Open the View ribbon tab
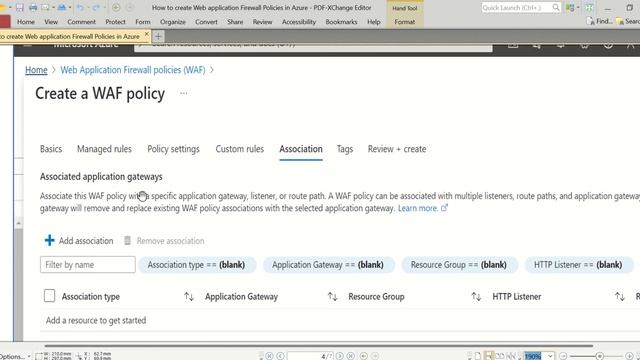640x360 pixels. [x=51, y=22]
